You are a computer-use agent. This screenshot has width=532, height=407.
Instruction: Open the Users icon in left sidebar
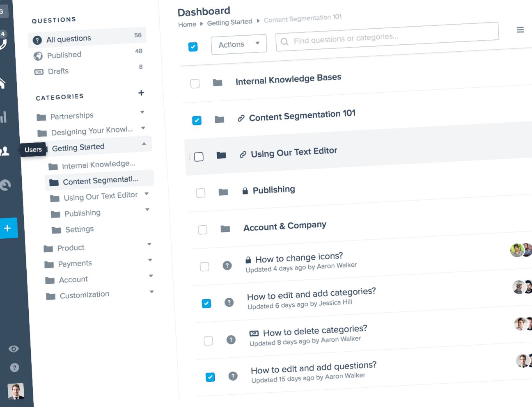[5, 151]
